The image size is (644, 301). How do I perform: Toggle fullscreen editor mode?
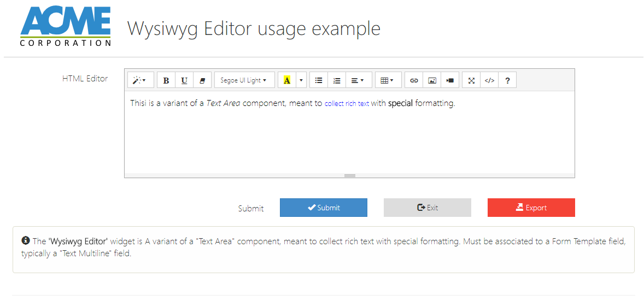coord(471,80)
